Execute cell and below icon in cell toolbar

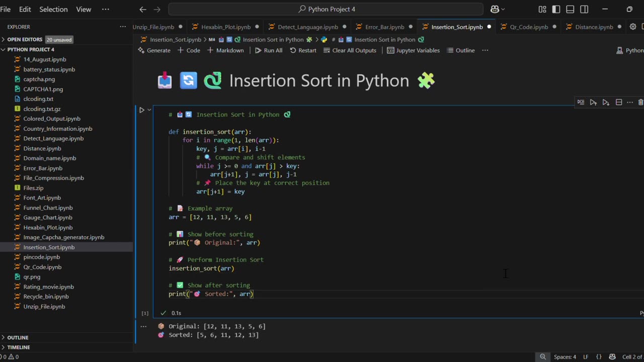click(606, 102)
